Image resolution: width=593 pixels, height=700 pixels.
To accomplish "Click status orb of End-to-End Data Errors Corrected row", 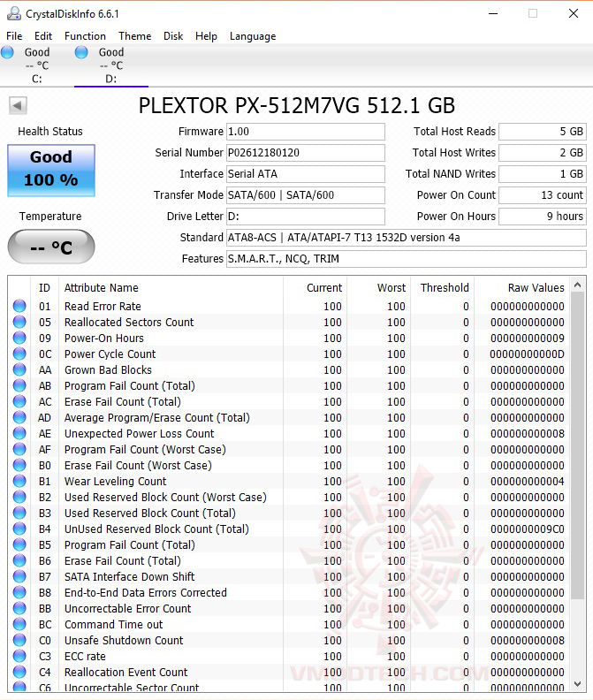I will coord(19,592).
